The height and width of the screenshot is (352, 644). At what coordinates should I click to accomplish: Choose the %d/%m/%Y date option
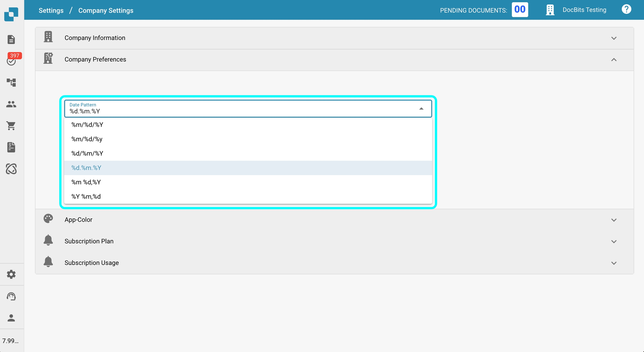tap(87, 154)
